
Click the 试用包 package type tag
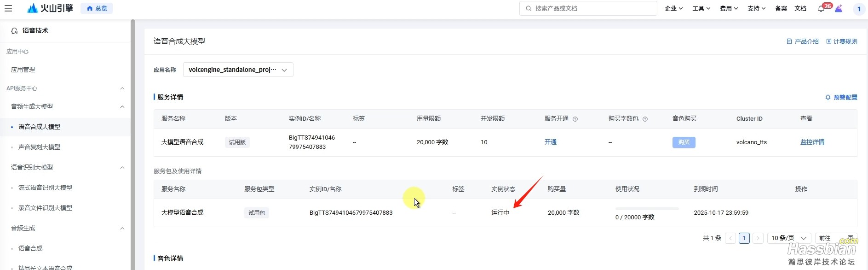coord(257,213)
